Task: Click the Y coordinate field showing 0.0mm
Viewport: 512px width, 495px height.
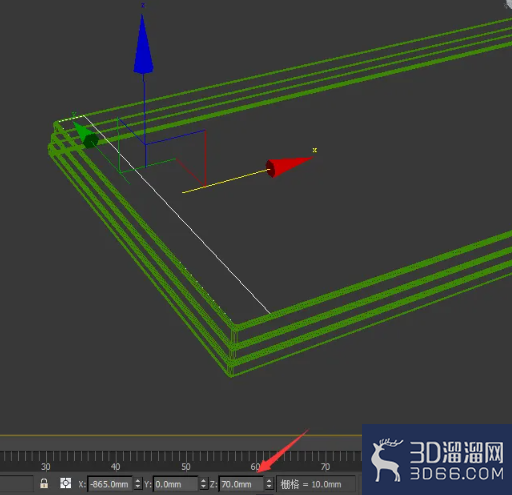Action: coord(175,484)
